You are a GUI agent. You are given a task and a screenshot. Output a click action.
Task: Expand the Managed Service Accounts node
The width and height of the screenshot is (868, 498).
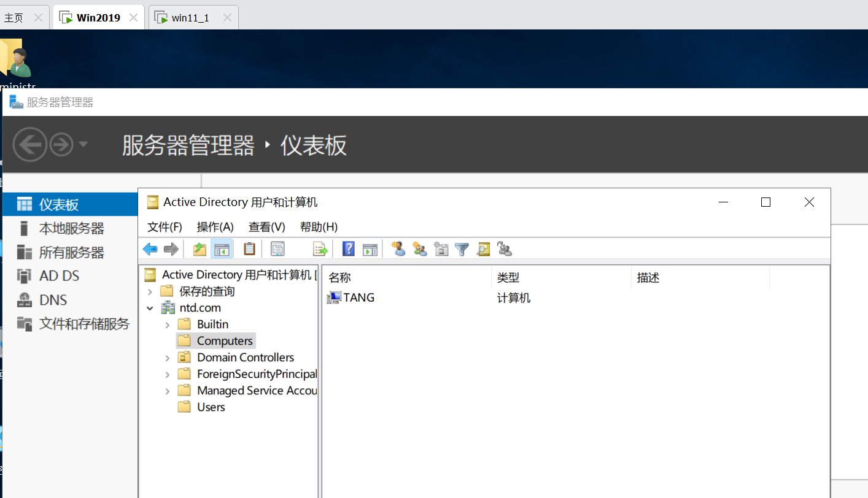[x=167, y=391]
